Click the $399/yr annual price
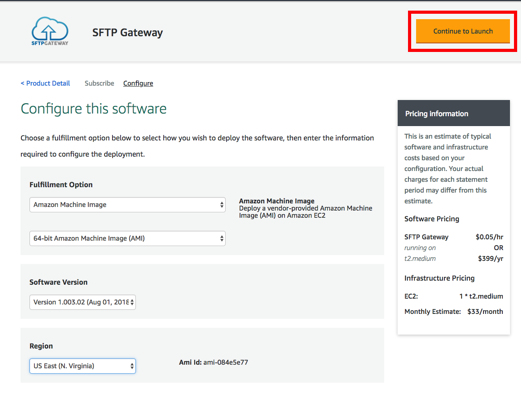The width and height of the screenshot is (521, 400). pyautogui.click(x=490, y=259)
